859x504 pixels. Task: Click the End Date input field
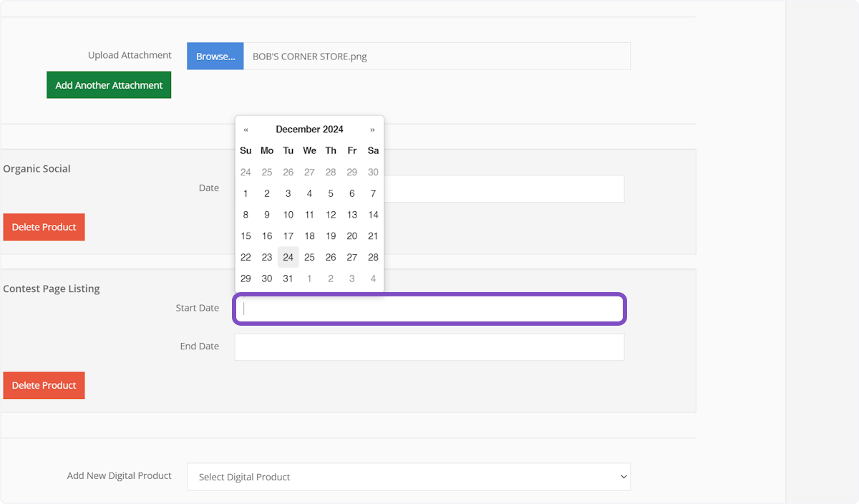point(429,346)
